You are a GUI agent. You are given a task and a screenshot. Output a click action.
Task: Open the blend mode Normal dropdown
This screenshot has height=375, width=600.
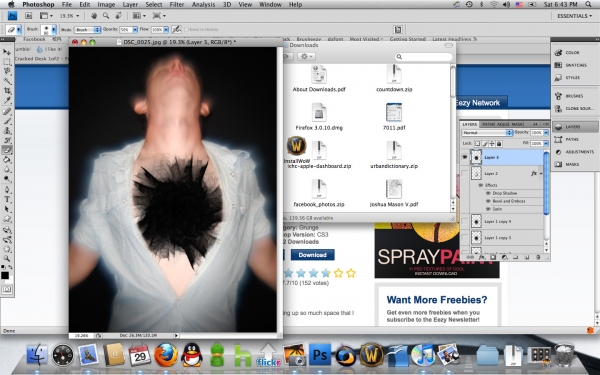click(487, 132)
